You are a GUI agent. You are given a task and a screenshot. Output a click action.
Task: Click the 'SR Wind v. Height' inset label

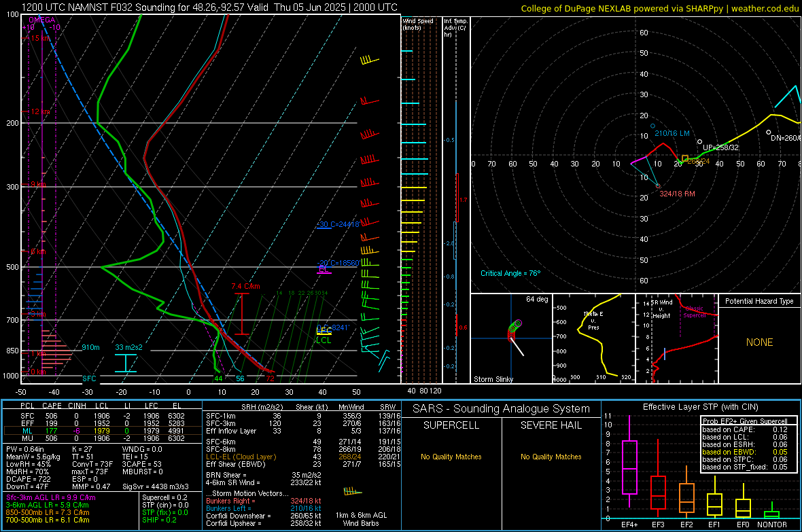(x=661, y=309)
